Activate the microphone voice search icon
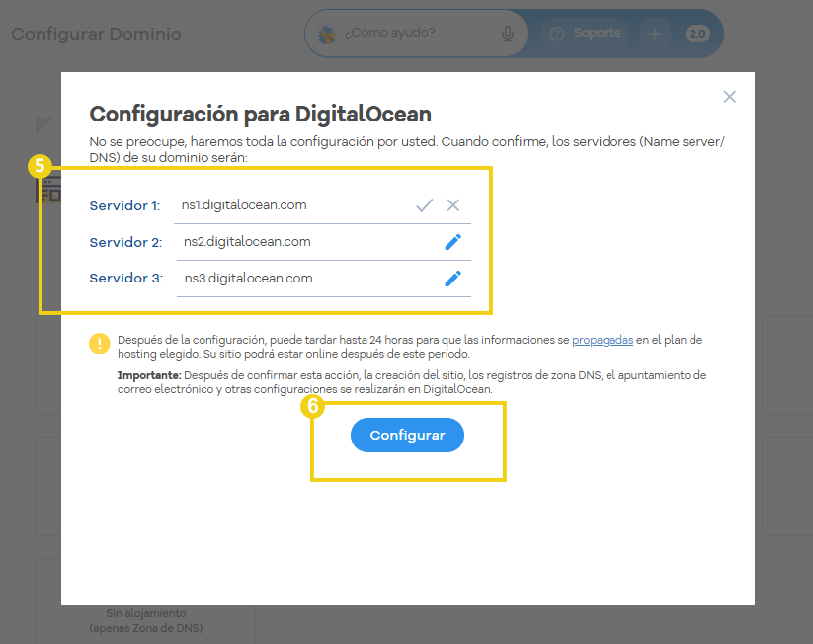Screen dimensions: 813x644 click(508, 34)
